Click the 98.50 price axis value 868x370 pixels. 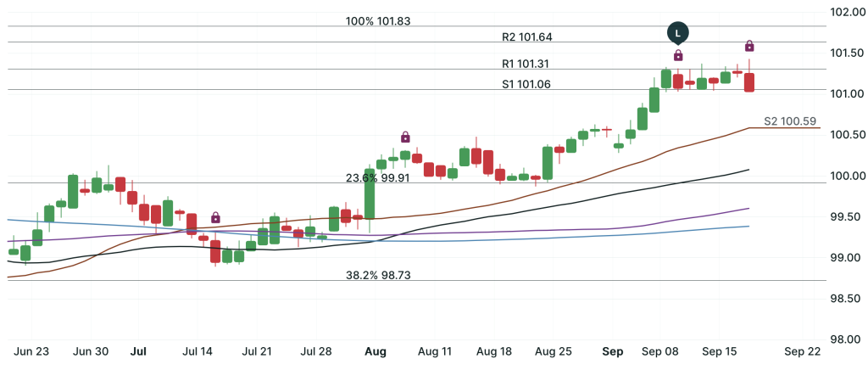pos(845,299)
